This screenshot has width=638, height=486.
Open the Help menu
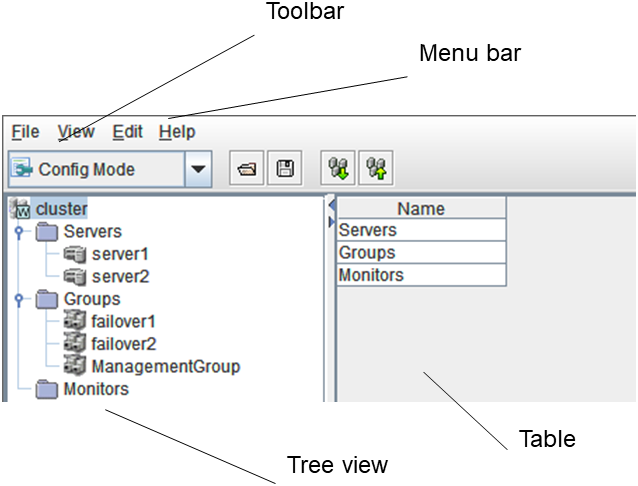click(177, 132)
